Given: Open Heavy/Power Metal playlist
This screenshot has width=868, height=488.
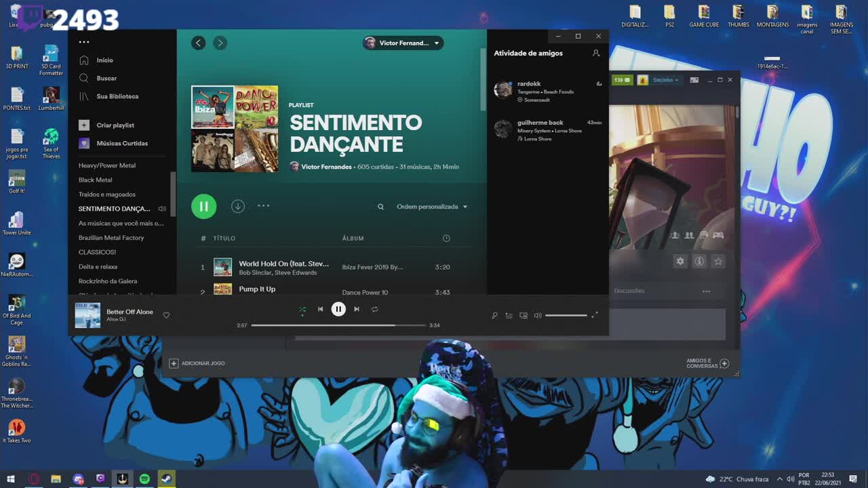Looking at the screenshot, I should [107, 165].
